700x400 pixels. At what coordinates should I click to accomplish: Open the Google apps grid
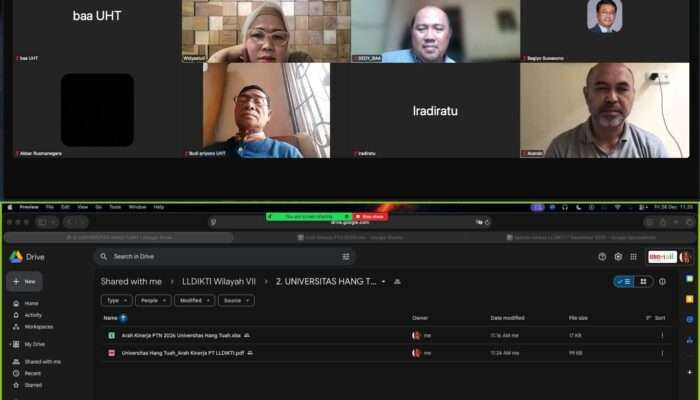click(633, 257)
